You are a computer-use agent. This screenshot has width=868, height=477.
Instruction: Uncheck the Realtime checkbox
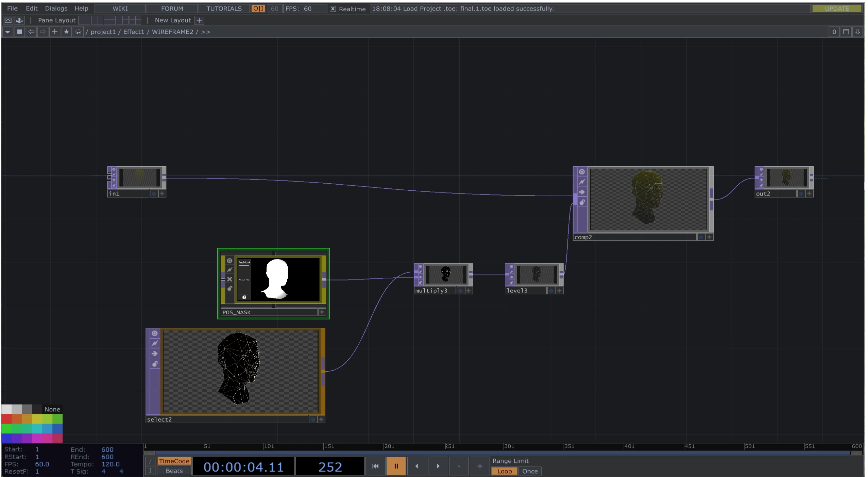[x=333, y=9]
